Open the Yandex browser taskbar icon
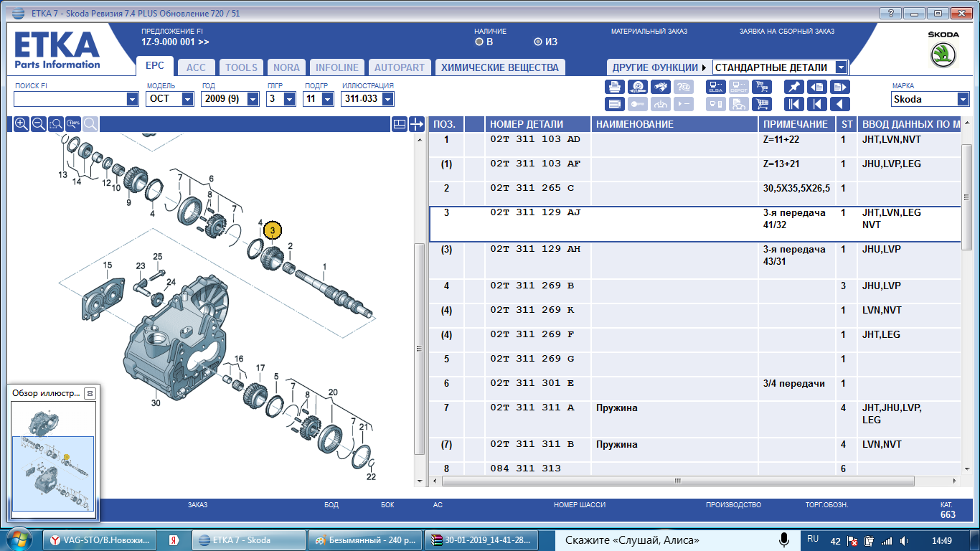The image size is (980, 551). click(173, 540)
